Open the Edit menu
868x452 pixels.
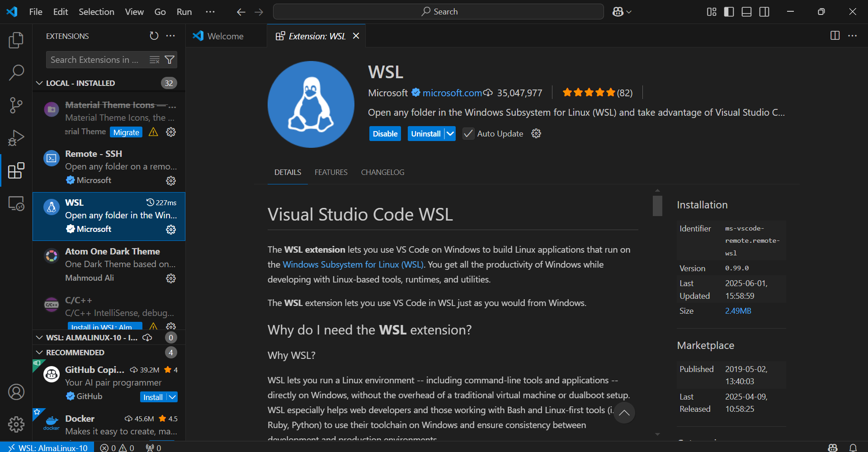(x=61, y=12)
